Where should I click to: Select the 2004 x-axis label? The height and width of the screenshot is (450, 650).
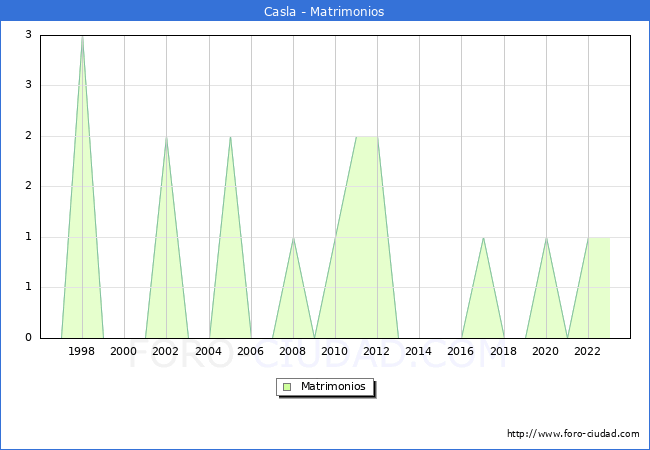coord(209,351)
